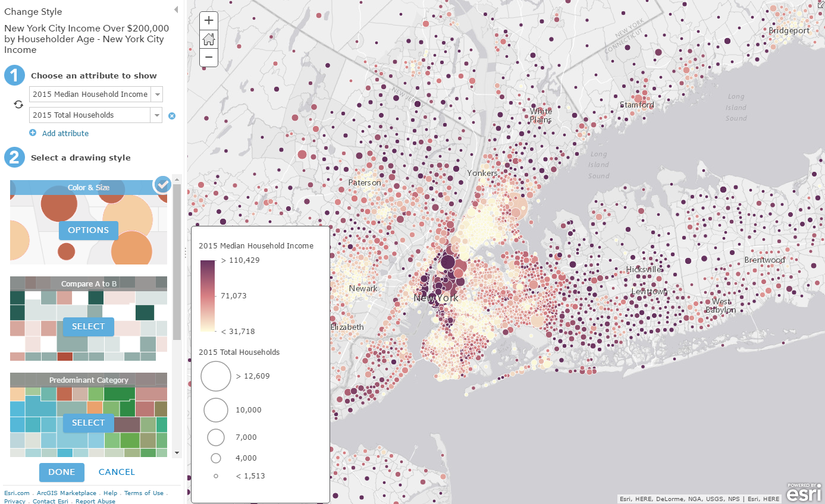
Task: Click the Esri logo in the corner
Action: [803, 492]
